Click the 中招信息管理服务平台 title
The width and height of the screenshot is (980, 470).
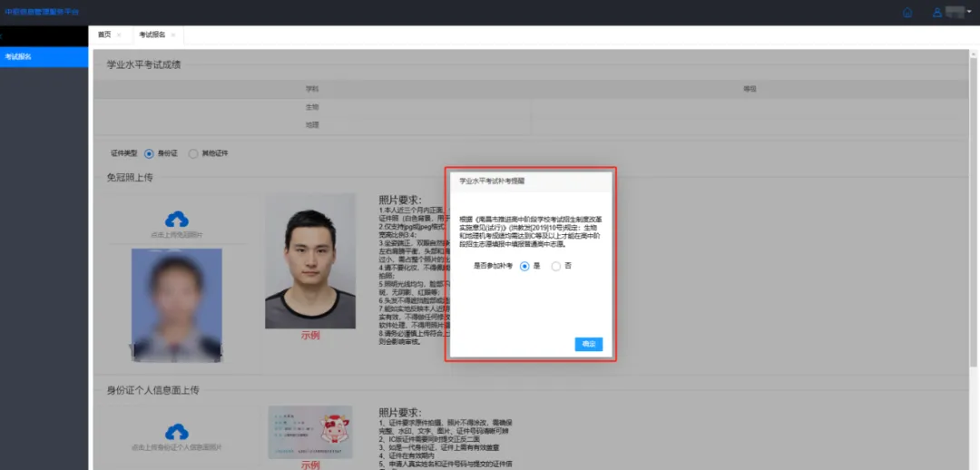point(41,13)
